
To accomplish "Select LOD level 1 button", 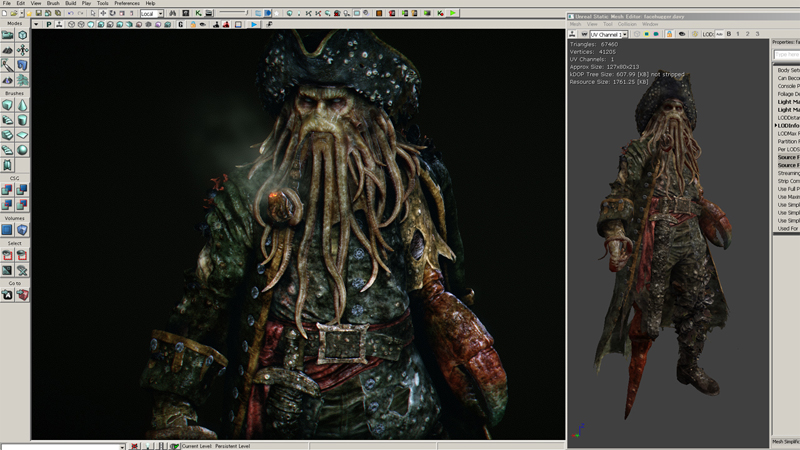I will click(x=738, y=34).
